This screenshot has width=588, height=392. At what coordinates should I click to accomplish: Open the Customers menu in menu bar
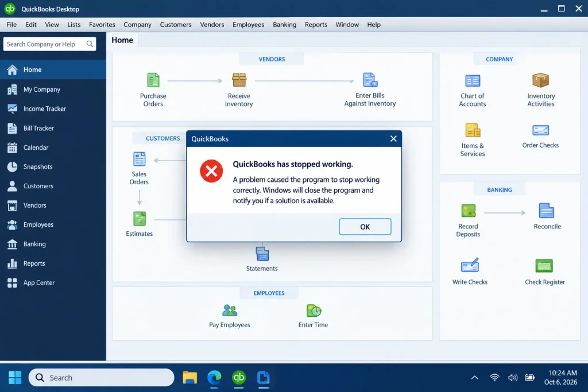tap(176, 25)
